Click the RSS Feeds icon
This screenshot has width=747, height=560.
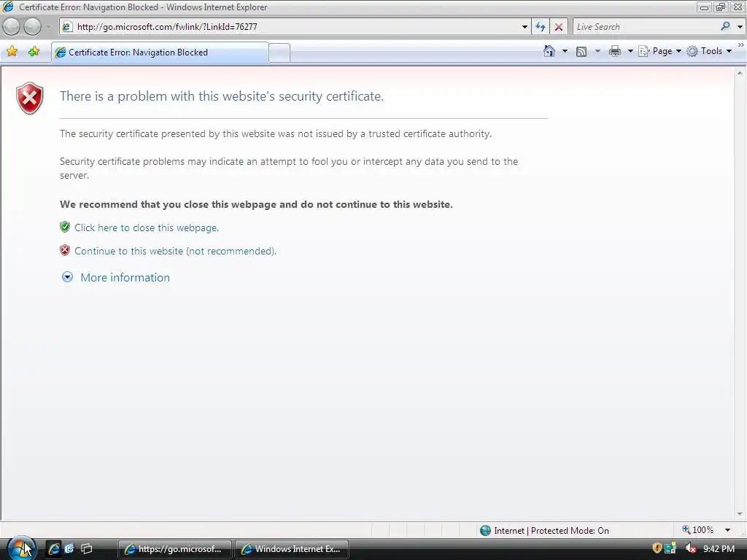point(581,52)
